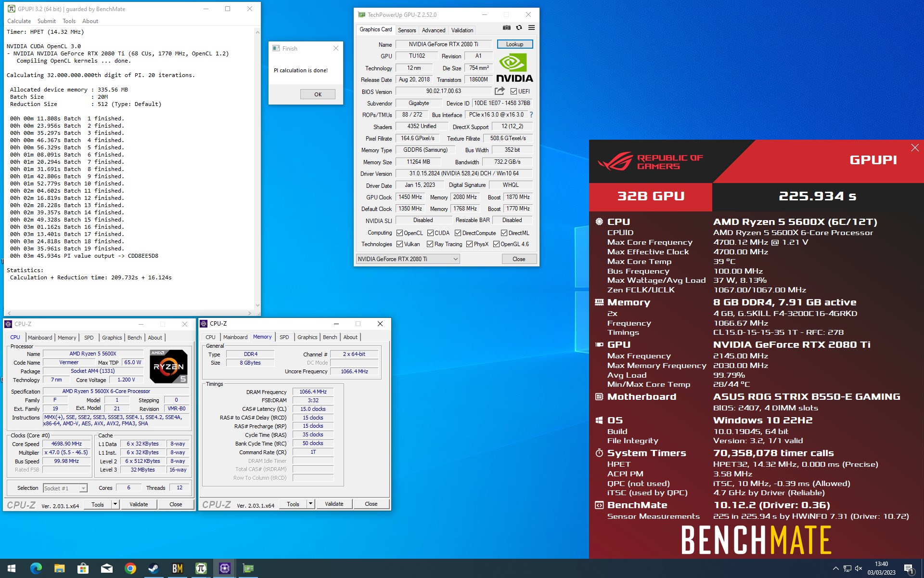The width and height of the screenshot is (924, 578).
Task: Open the Tools menu in GPUPI
Action: (x=69, y=21)
